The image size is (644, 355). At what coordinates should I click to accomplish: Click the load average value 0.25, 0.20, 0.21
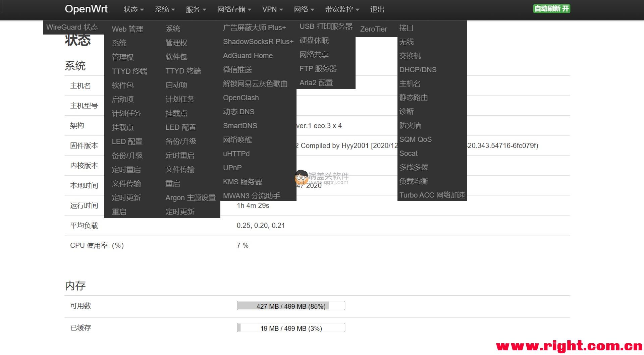coord(261,225)
